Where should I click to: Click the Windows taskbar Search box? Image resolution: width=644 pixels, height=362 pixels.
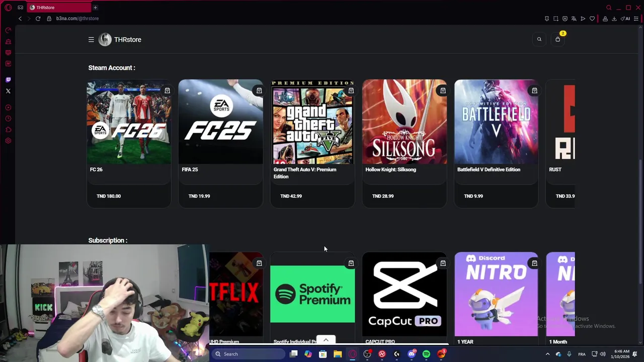(x=248, y=354)
